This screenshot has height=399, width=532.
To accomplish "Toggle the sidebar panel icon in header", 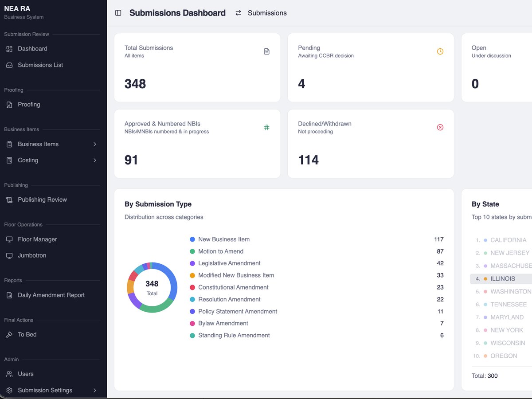I will click(x=118, y=13).
